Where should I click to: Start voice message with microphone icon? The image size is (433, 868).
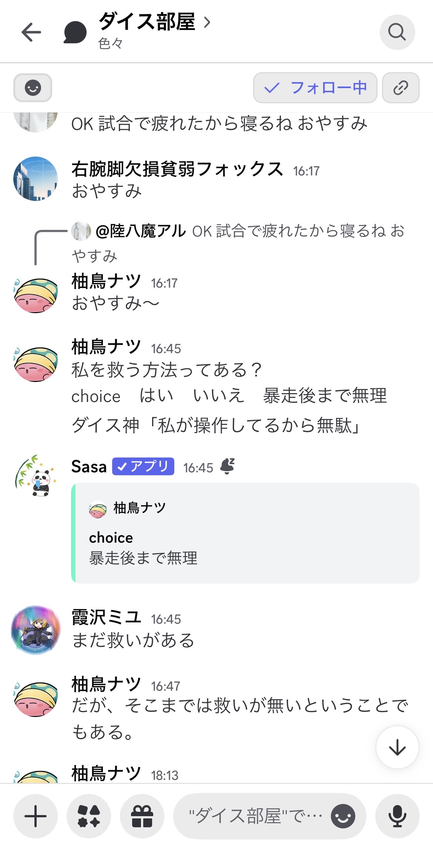[x=397, y=816]
